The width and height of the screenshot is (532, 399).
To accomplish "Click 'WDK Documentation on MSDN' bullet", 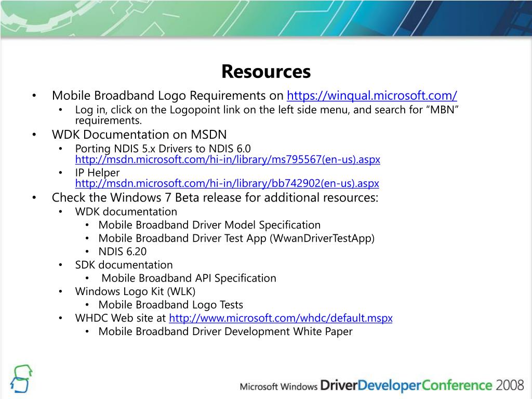I will 139,135.
